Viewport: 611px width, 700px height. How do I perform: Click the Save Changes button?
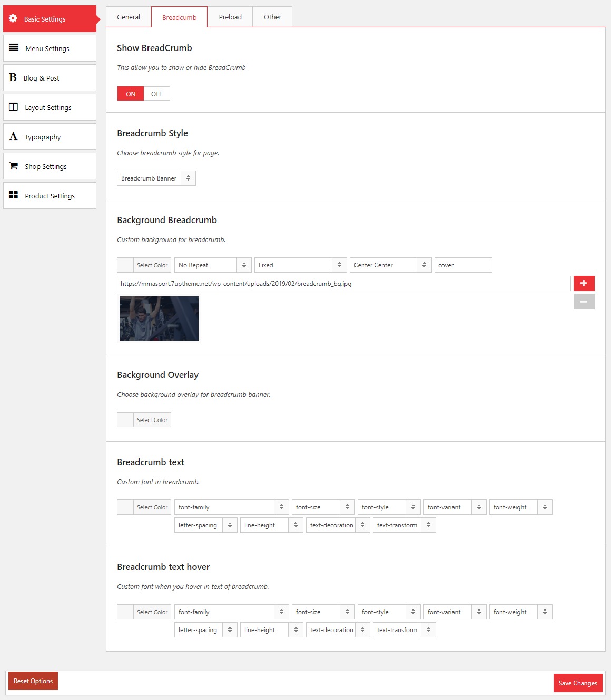(x=578, y=683)
